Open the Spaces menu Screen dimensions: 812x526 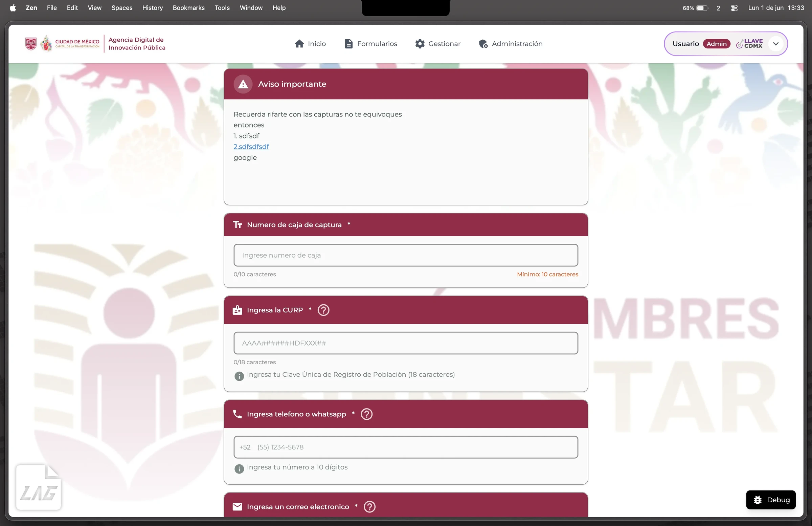coord(122,7)
